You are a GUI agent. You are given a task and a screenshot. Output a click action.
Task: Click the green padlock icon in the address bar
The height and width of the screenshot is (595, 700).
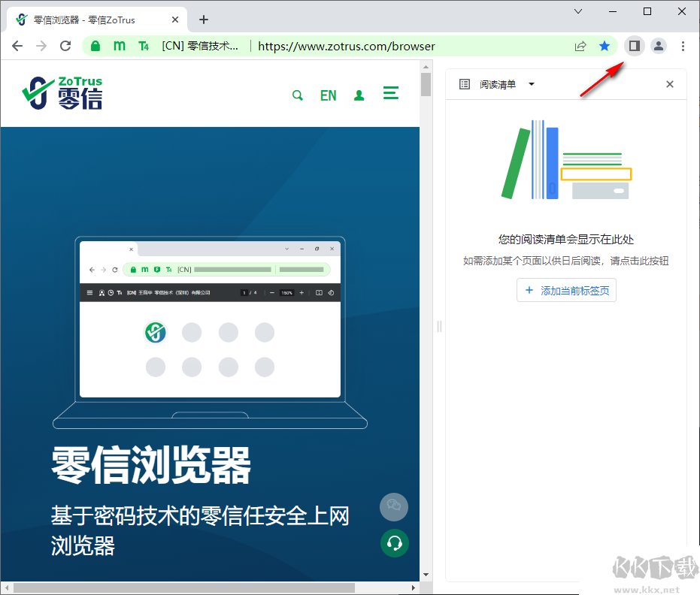[x=95, y=46]
